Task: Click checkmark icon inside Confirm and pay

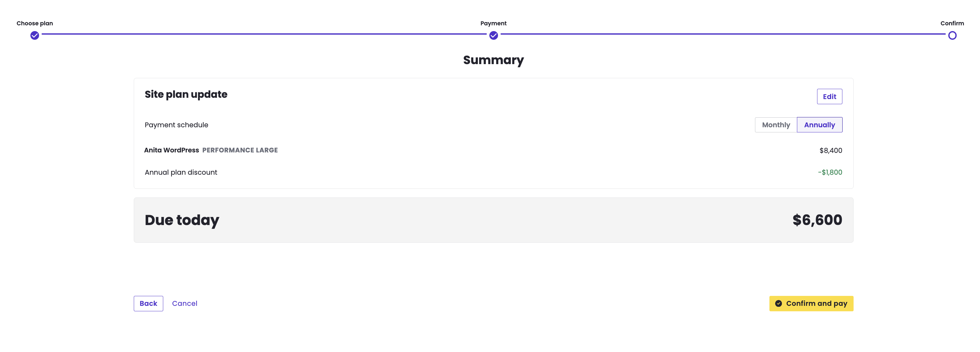Action: [778, 304]
